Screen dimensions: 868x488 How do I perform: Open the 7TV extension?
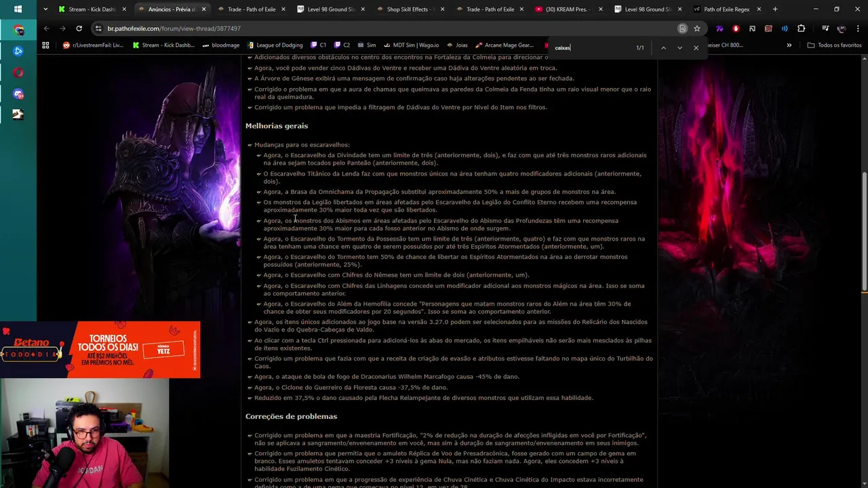pyautogui.click(x=719, y=28)
